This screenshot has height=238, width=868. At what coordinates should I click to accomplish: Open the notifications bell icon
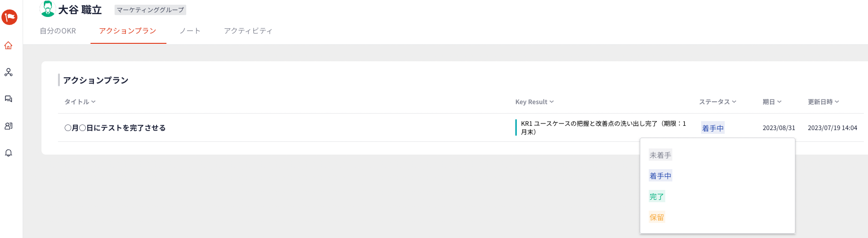click(x=8, y=153)
